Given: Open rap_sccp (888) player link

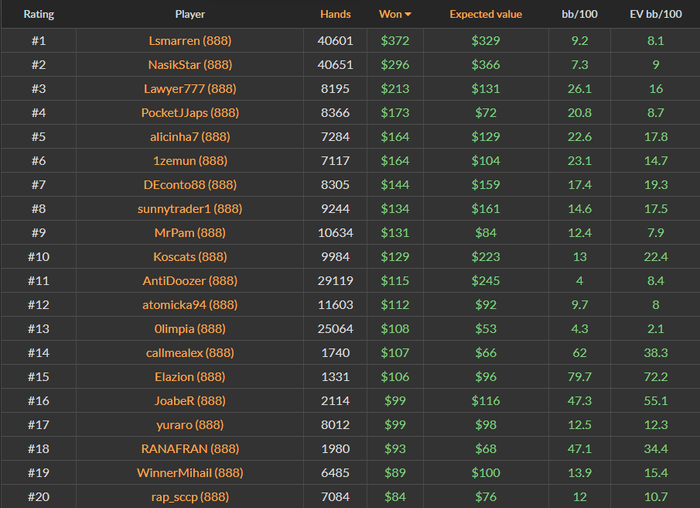Looking at the screenshot, I should tap(190, 497).
